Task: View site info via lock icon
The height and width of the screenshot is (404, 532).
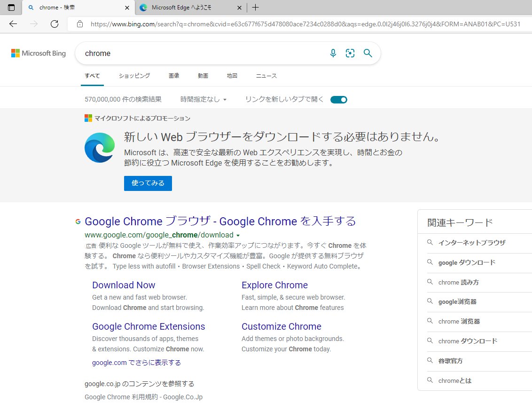Action: pyautogui.click(x=80, y=24)
